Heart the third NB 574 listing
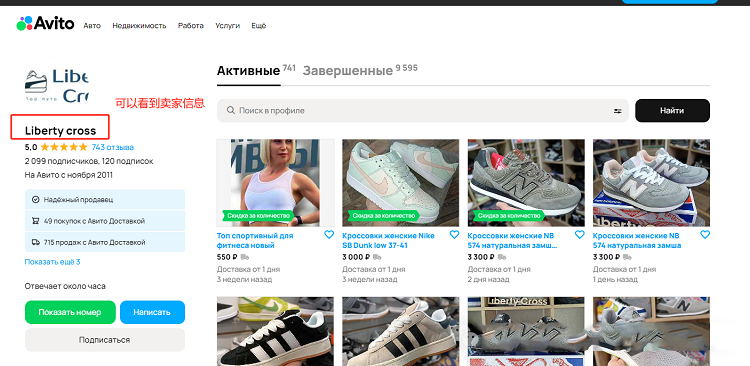 [579, 235]
